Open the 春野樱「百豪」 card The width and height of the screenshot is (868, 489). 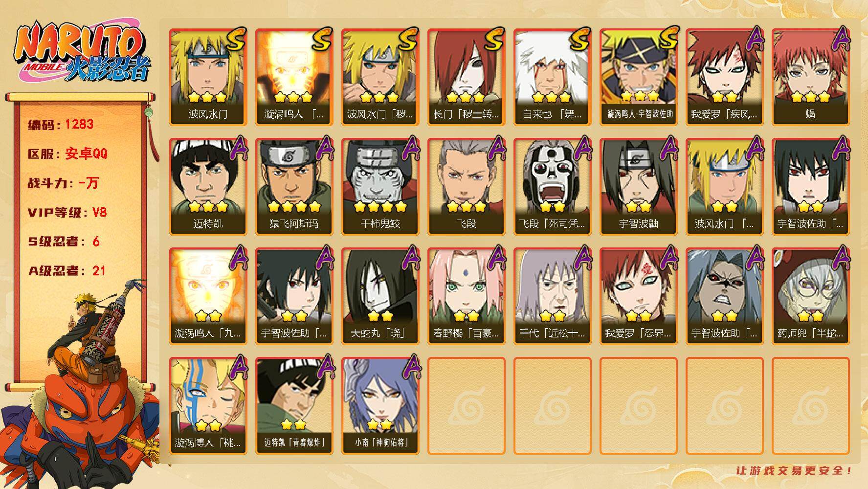click(466, 296)
